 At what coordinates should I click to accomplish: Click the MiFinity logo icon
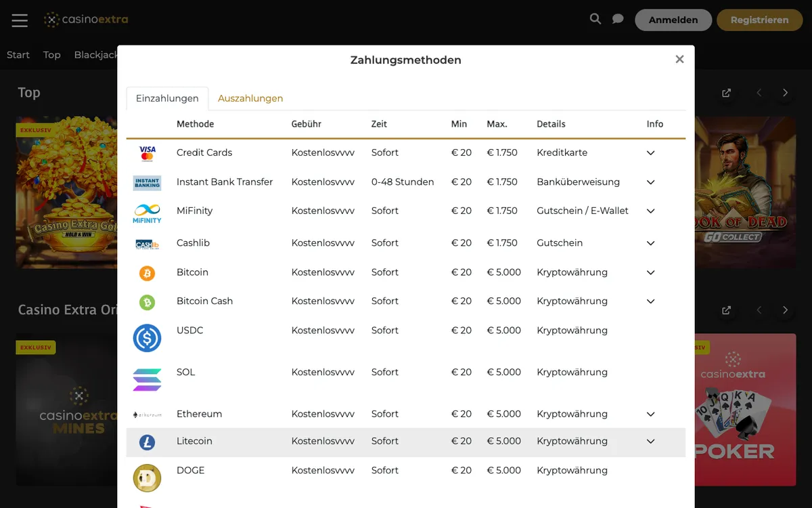pos(147,213)
